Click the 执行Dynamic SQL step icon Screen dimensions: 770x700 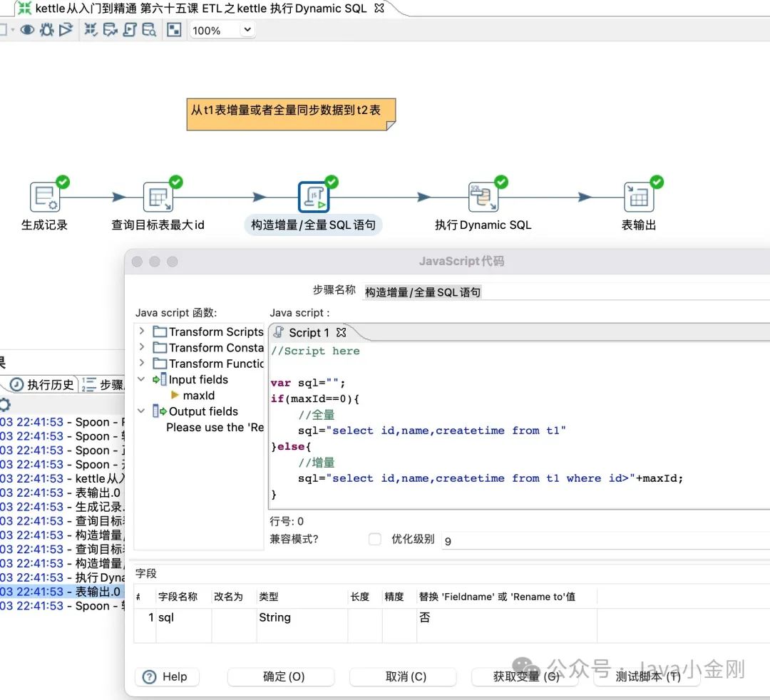pyautogui.click(x=483, y=197)
